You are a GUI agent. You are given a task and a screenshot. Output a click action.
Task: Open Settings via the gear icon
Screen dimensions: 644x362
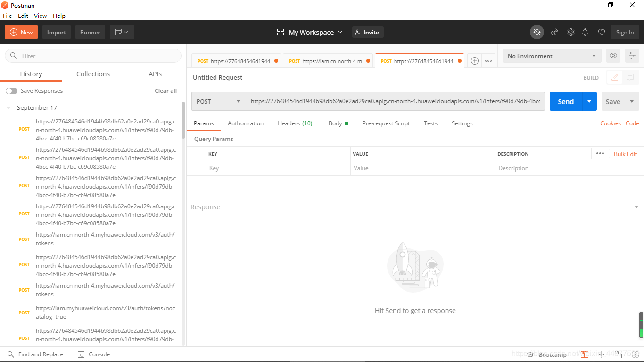[x=571, y=32]
